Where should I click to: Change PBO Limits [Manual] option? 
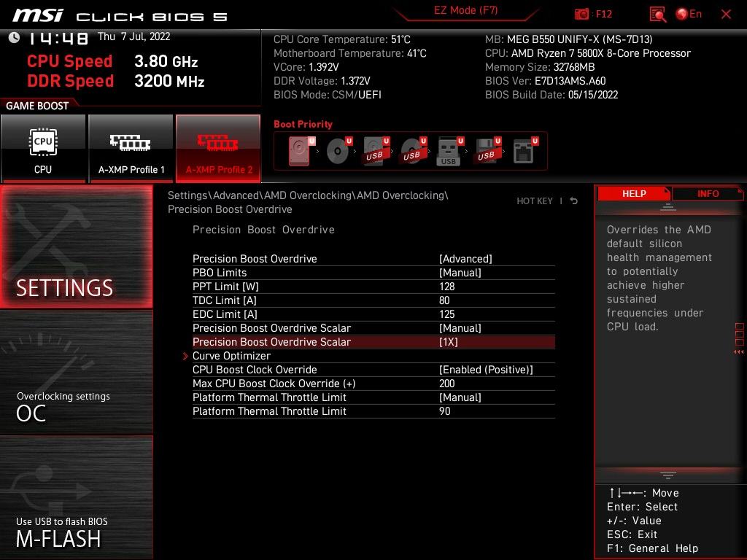[373, 273]
